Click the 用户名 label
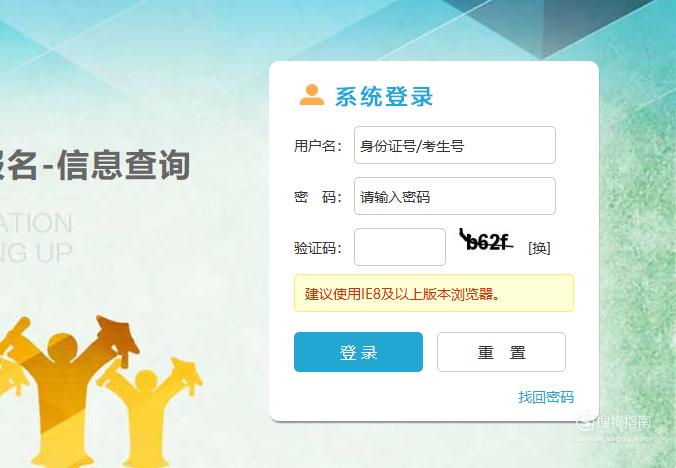This screenshot has width=676, height=468. pyautogui.click(x=318, y=146)
